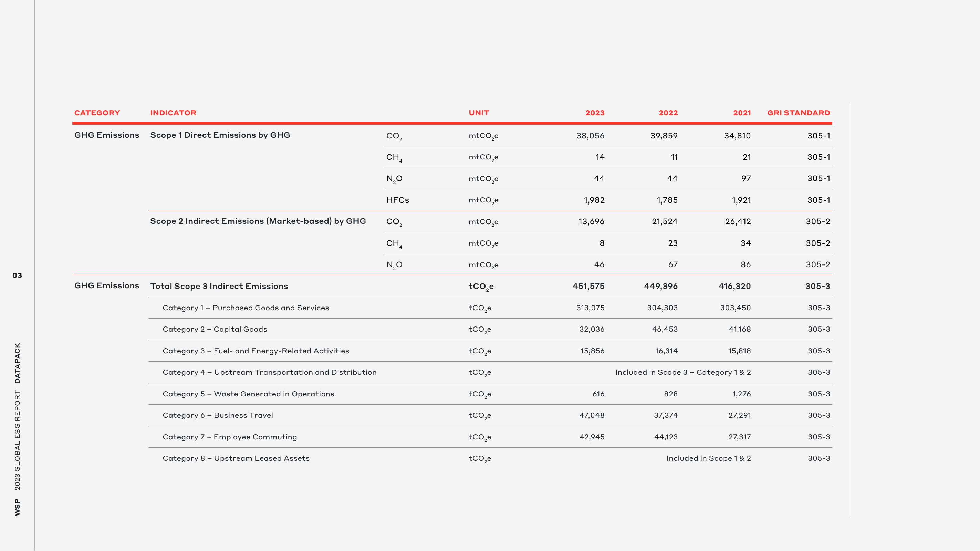Click the value 44,123
Image resolution: width=980 pixels, height=551 pixels.
[x=666, y=437]
